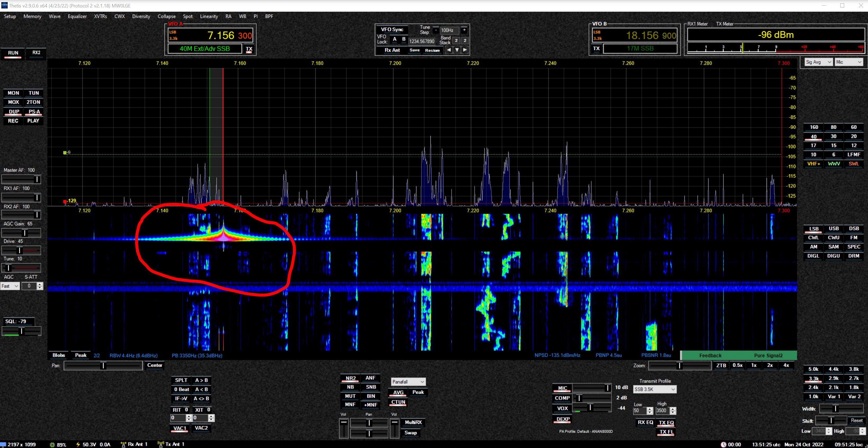Open the Diversity menu
The height and width of the screenshot is (448, 868).
(141, 16)
